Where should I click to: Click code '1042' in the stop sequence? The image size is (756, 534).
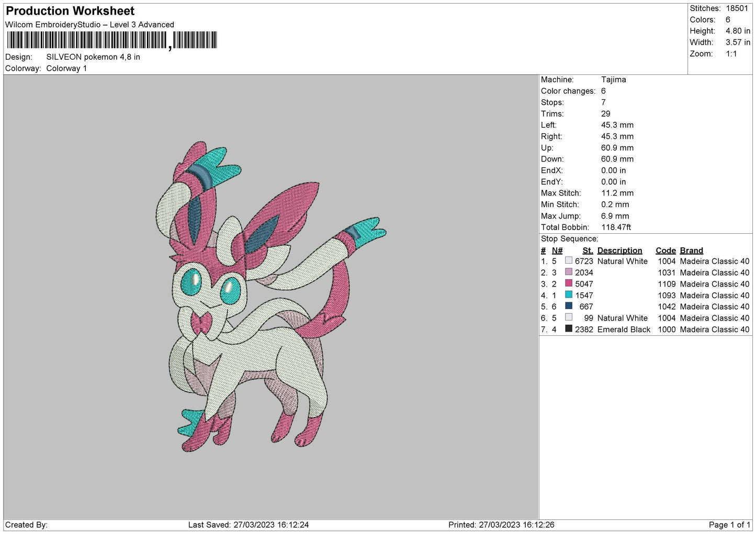(667, 306)
